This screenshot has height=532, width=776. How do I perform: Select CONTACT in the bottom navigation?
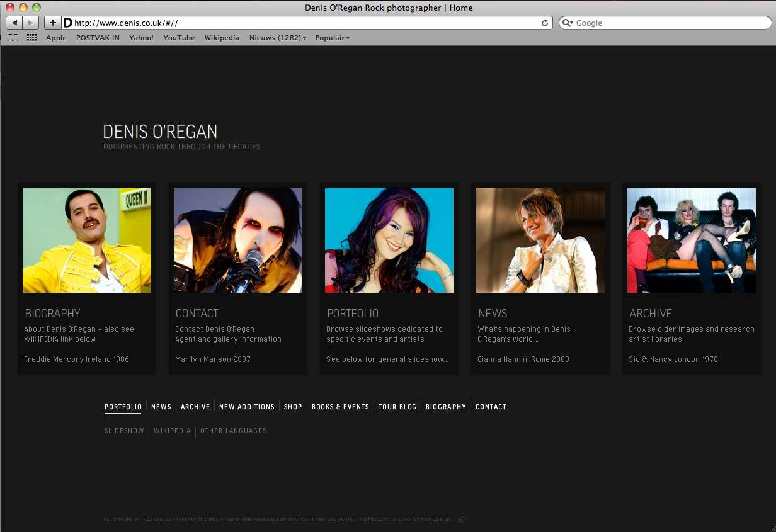(x=491, y=407)
